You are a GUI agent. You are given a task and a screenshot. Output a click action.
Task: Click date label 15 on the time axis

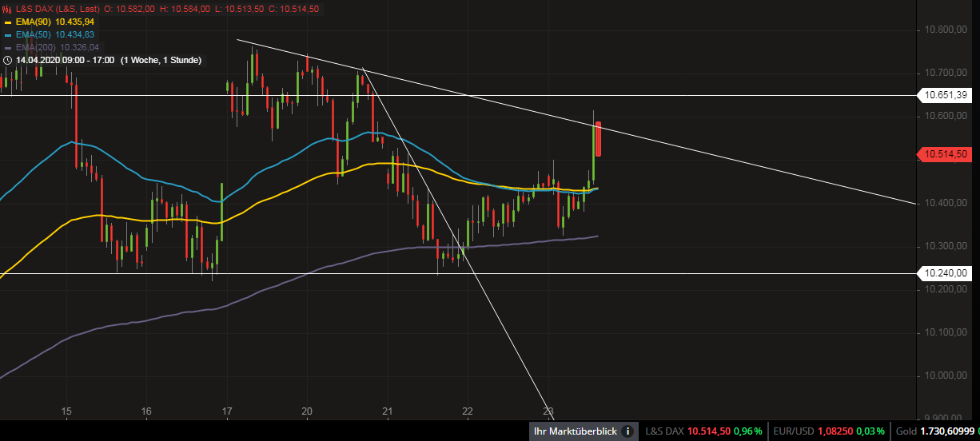(66, 412)
